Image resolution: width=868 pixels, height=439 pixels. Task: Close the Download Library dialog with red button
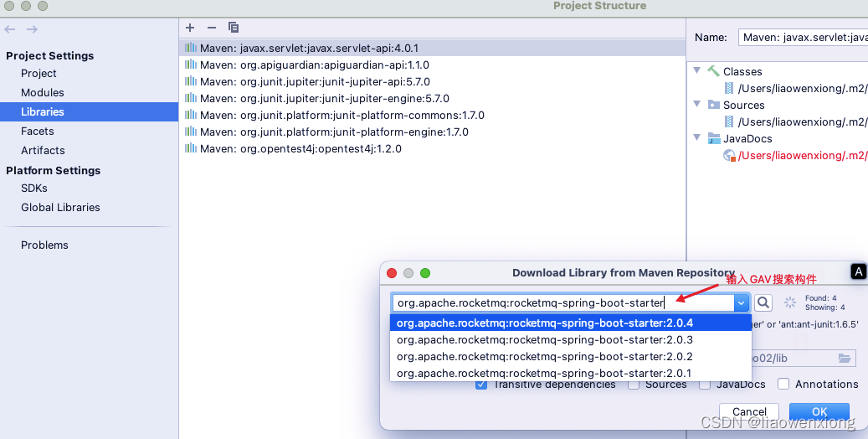392,273
